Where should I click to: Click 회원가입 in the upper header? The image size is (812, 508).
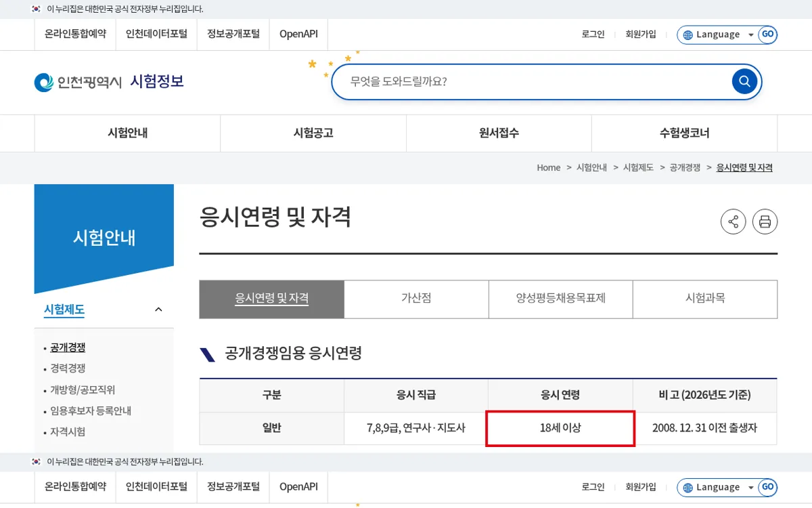[641, 35]
